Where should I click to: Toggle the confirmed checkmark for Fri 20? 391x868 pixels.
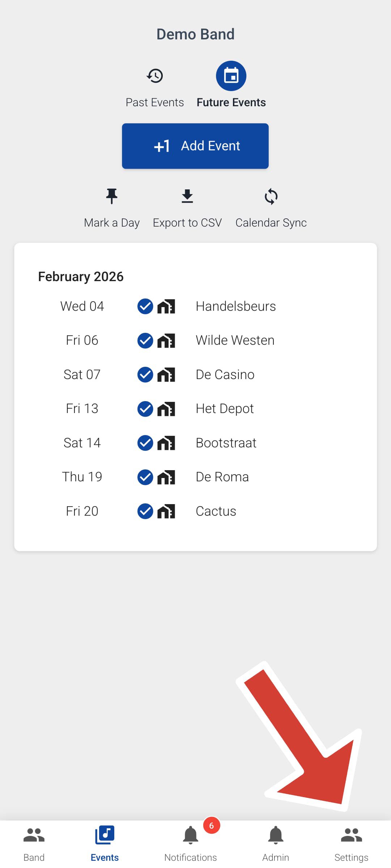(145, 511)
